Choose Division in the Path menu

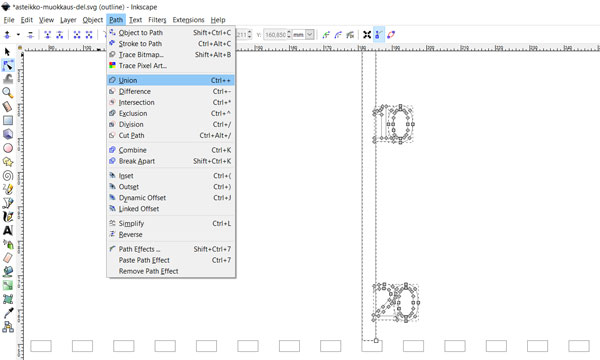point(171,125)
